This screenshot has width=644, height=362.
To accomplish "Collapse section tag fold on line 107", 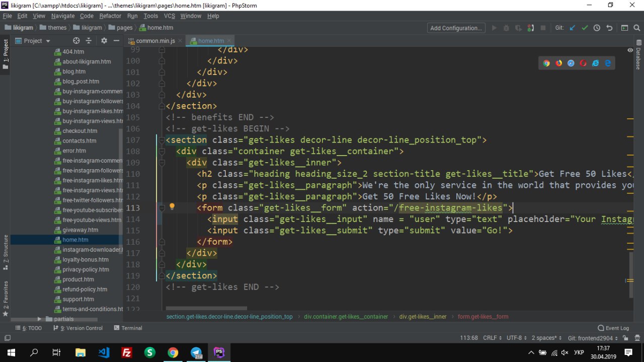I will pos(162,140).
